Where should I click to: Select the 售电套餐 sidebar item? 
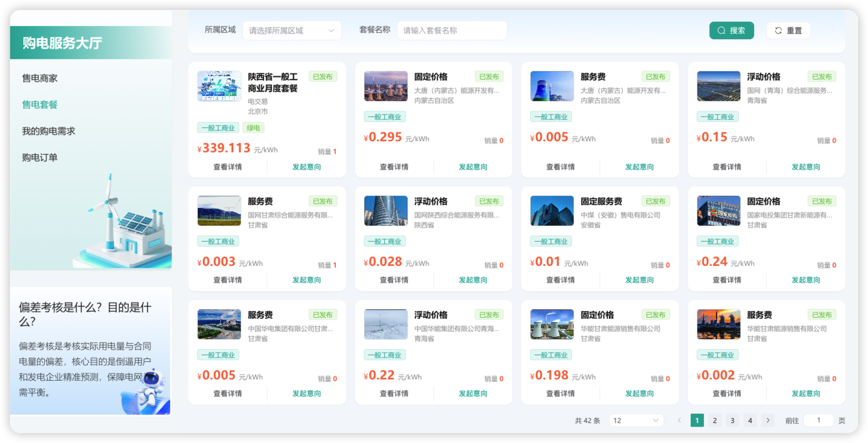(40, 105)
